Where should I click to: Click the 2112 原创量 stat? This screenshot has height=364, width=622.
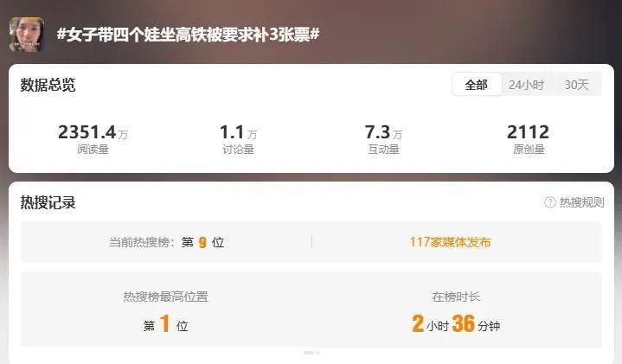[529, 139]
